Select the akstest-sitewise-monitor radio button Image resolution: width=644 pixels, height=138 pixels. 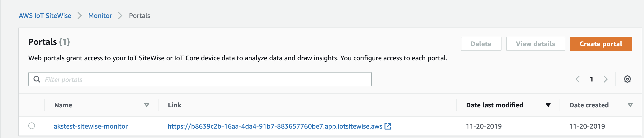coord(32,126)
